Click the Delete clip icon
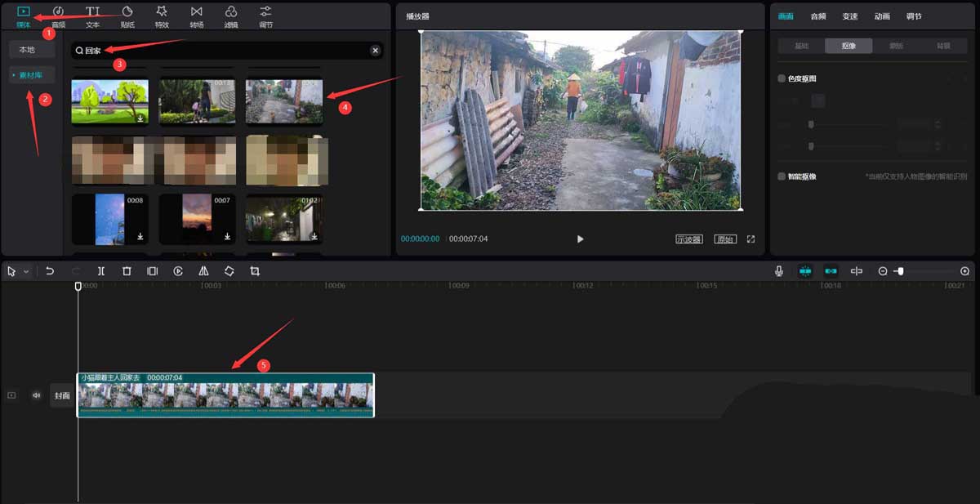Viewport: 980px width, 504px height. pos(127,270)
